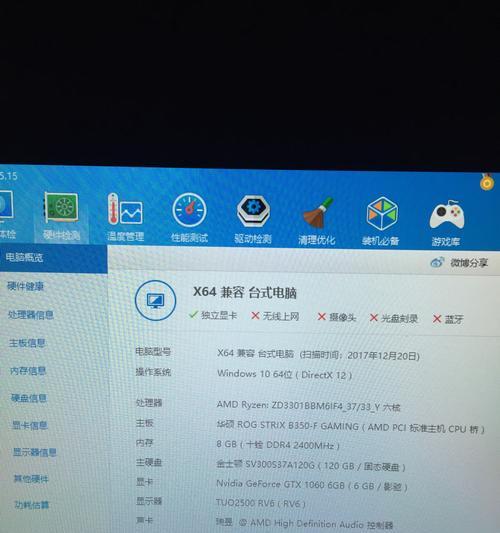Select 电脑概览 in the sidebar
Image resolution: width=500 pixels, height=533 pixels.
click(x=53, y=258)
